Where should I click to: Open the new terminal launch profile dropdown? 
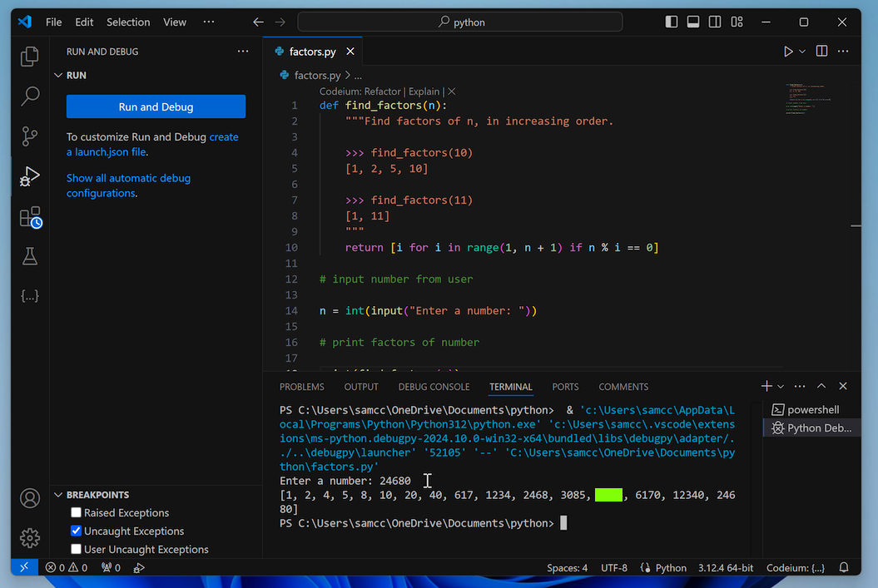[x=781, y=387]
